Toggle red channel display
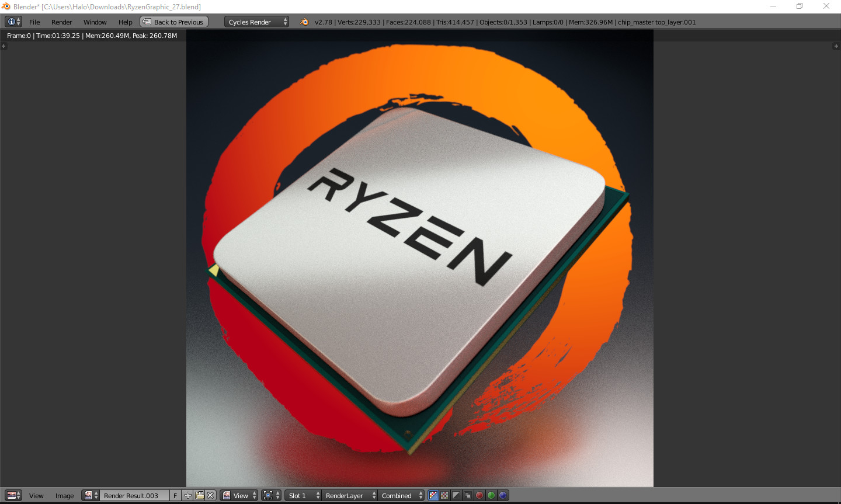841x504 pixels. click(x=479, y=495)
